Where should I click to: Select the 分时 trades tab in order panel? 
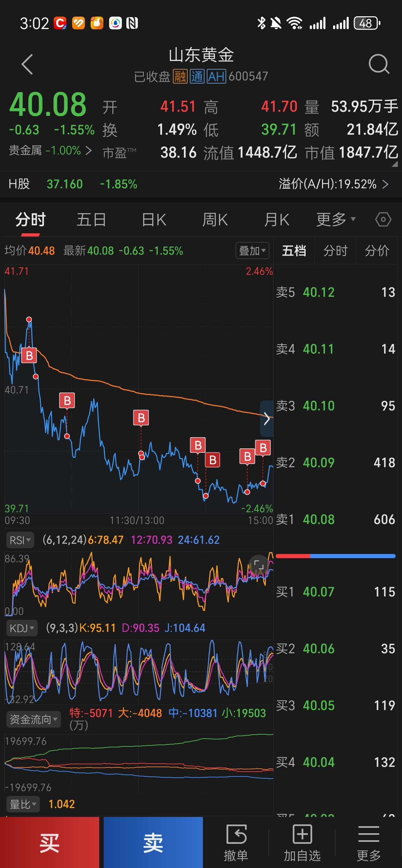[x=335, y=251]
